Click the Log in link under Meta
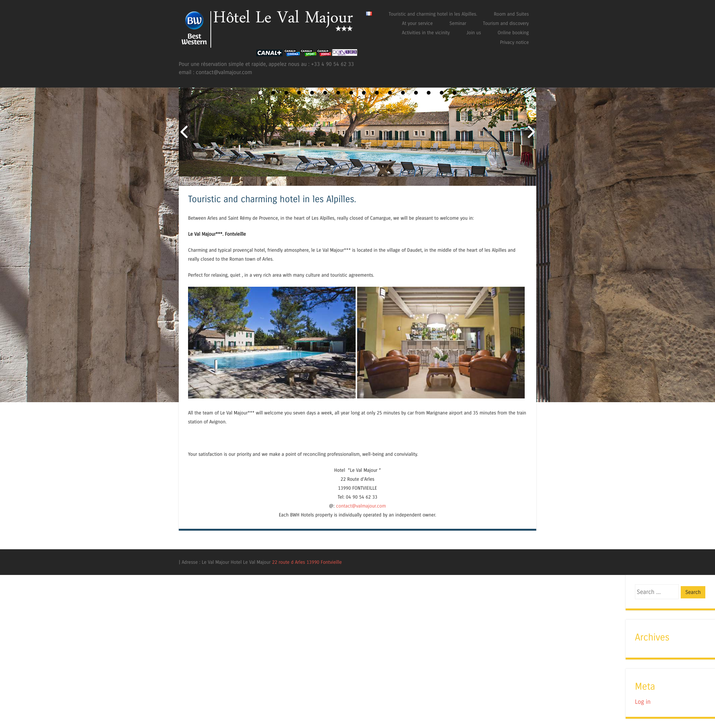Viewport: 715px width, 728px height. click(x=642, y=702)
